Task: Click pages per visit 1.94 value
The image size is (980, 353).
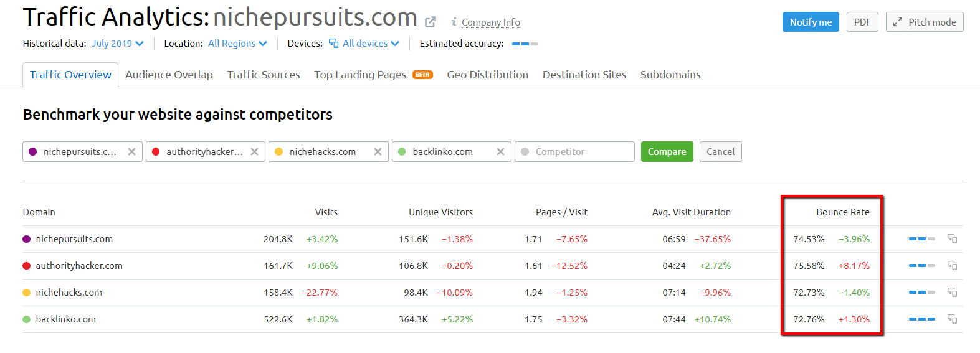Action: point(533,293)
